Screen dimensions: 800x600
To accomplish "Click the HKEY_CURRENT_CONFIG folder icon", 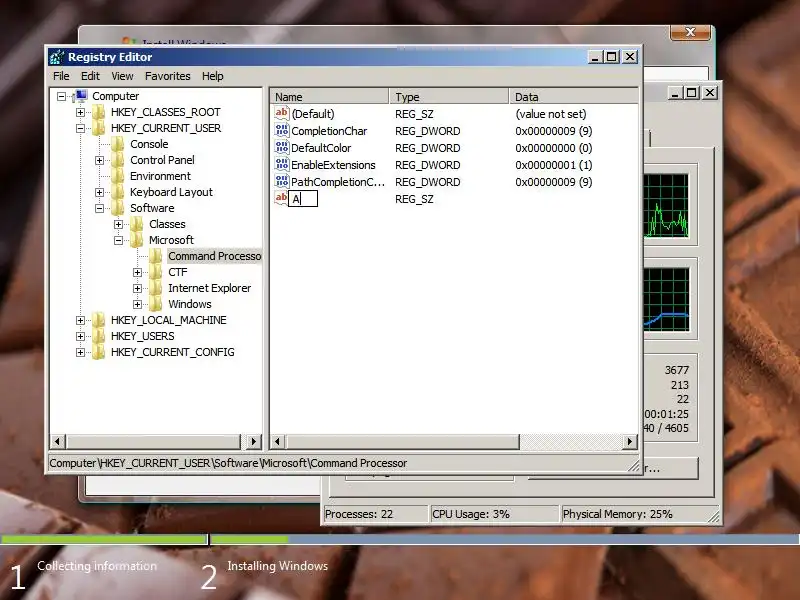I will [x=98, y=352].
